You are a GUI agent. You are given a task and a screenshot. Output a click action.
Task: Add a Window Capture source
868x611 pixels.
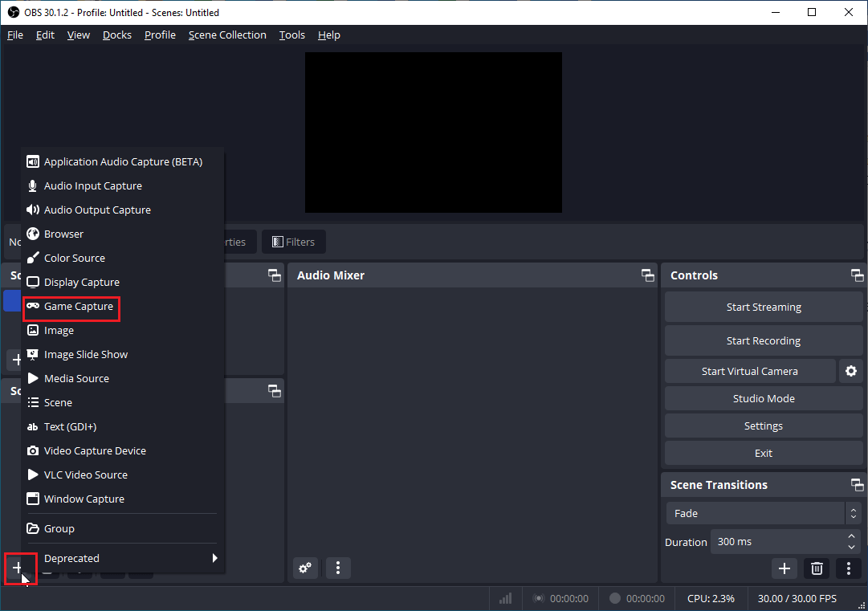tap(84, 499)
